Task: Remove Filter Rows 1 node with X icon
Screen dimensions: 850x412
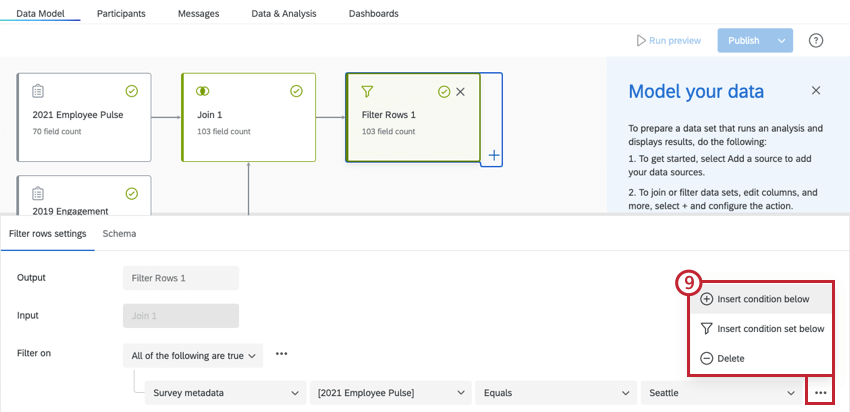Action: 460,91
